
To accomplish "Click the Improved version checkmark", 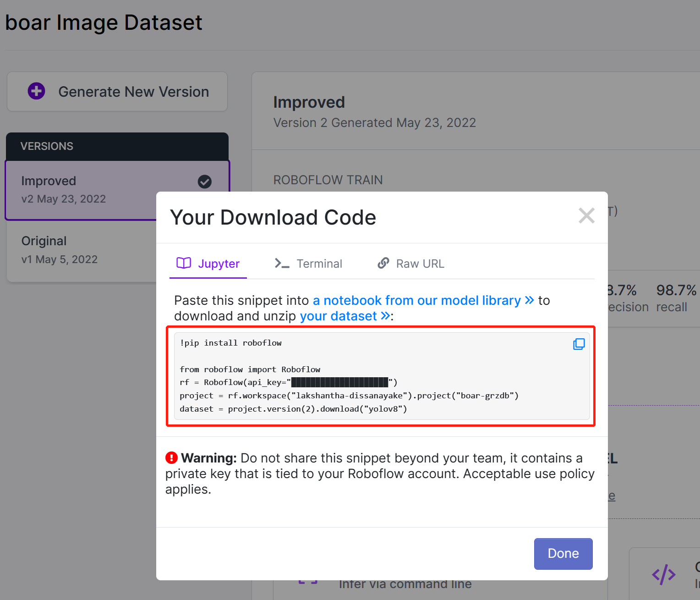I will [x=205, y=182].
